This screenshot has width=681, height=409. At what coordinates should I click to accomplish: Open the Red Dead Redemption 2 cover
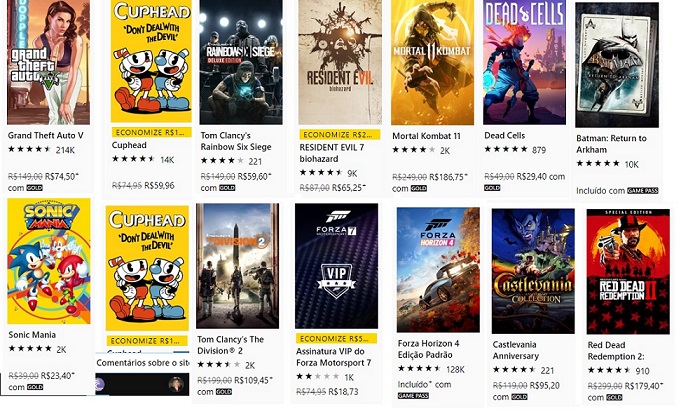(x=628, y=271)
